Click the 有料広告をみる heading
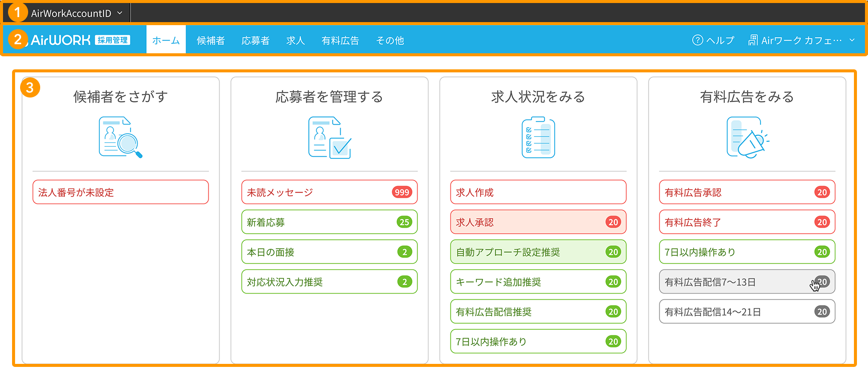 pos(747,96)
